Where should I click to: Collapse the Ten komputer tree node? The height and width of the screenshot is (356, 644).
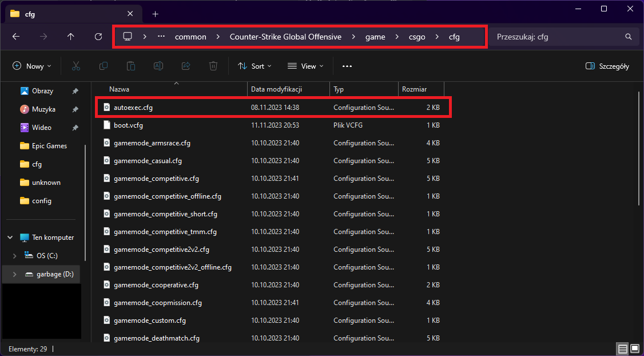(x=10, y=238)
